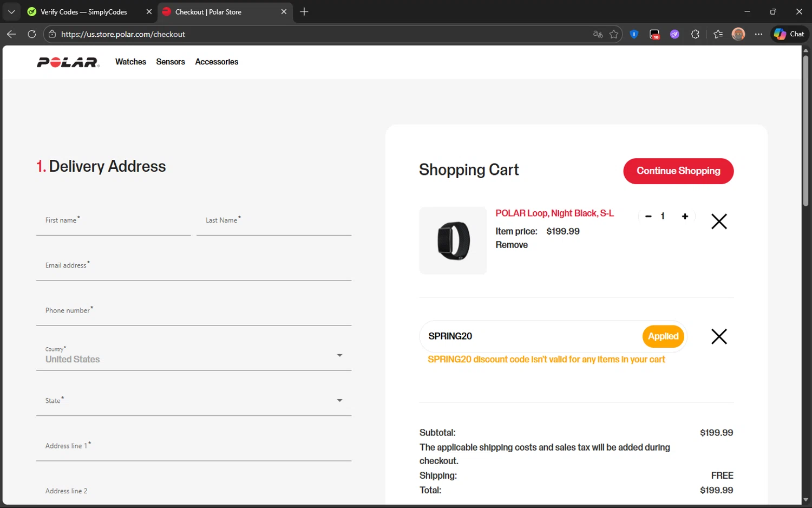Open the purple circular extension icon
This screenshot has height=508, width=812.
click(675, 34)
